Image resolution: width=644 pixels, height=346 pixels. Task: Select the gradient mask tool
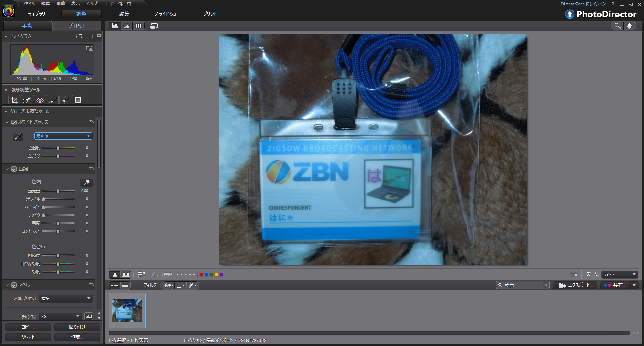(x=78, y=100)
